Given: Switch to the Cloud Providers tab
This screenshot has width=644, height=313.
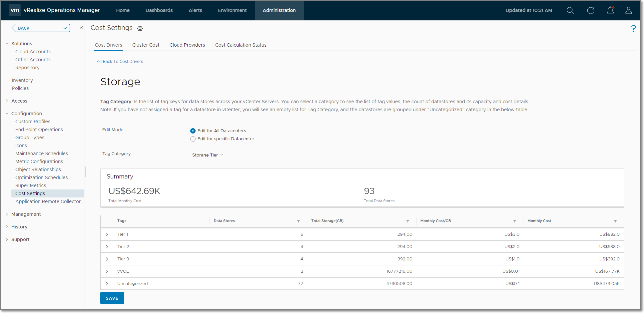Looking at the screenshot, I should (x=187, y=45).
